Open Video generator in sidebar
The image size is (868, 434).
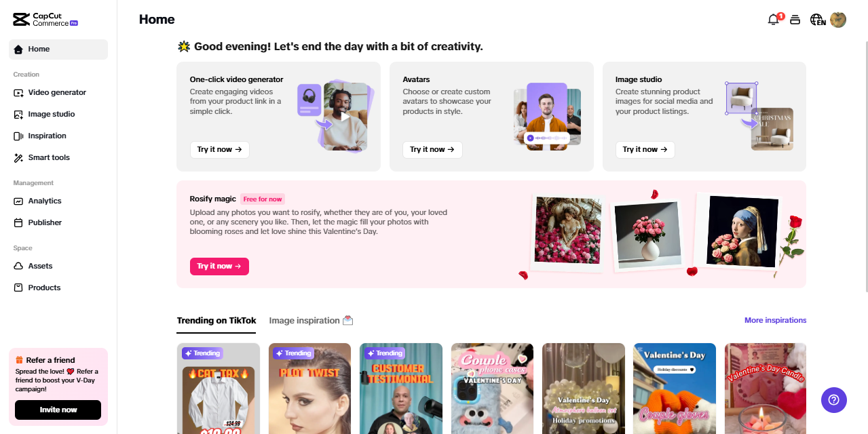point(58,92)
